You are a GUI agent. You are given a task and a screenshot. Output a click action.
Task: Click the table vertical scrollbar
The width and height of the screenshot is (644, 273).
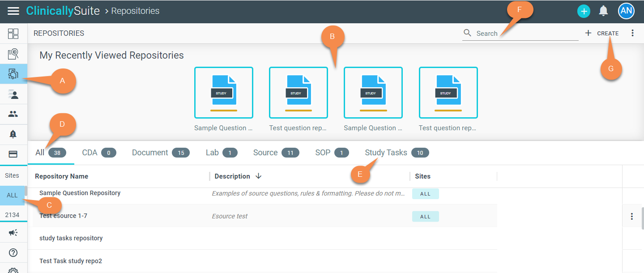pyautogui.click(x=642, y=218)
